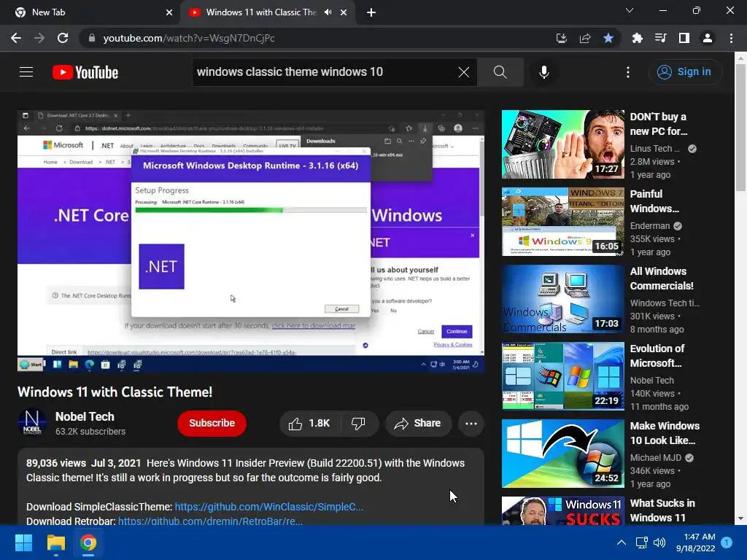Expand the hidden tray icons chevron
The width and height of the screenshot is (747, 560).
coord(622,542)
